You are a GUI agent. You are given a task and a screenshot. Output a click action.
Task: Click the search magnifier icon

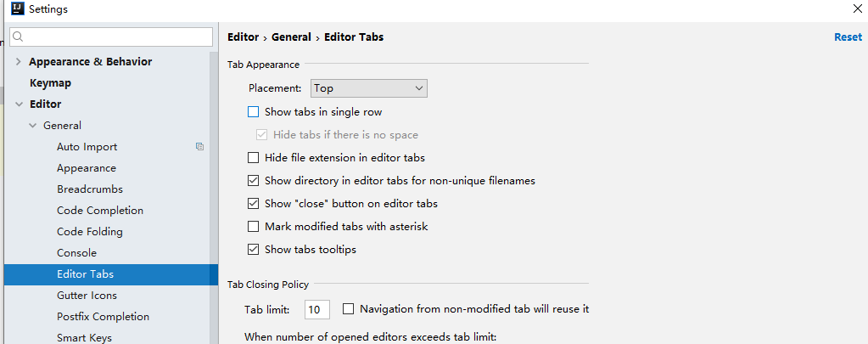(x=18, y=37)
